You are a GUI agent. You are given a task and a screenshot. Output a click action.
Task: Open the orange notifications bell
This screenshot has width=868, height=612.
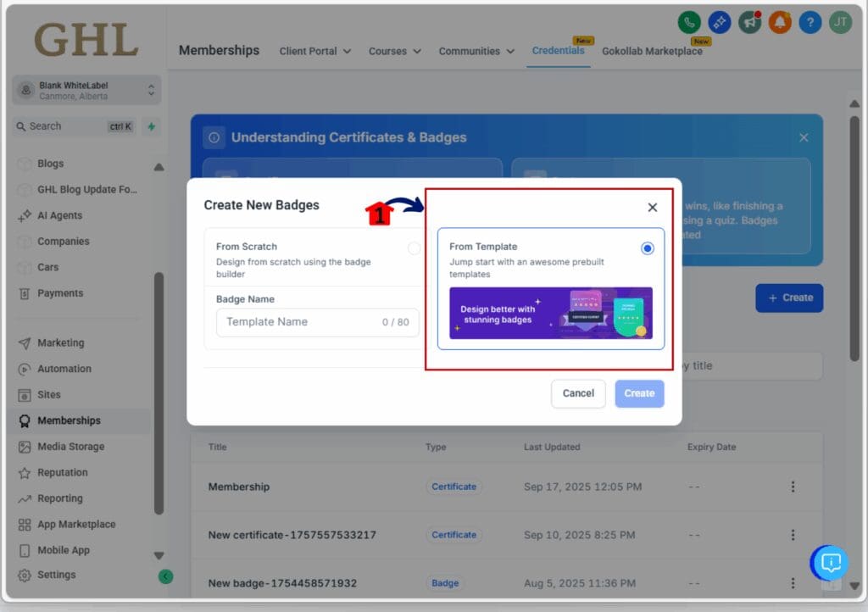[x=780, y=22]
